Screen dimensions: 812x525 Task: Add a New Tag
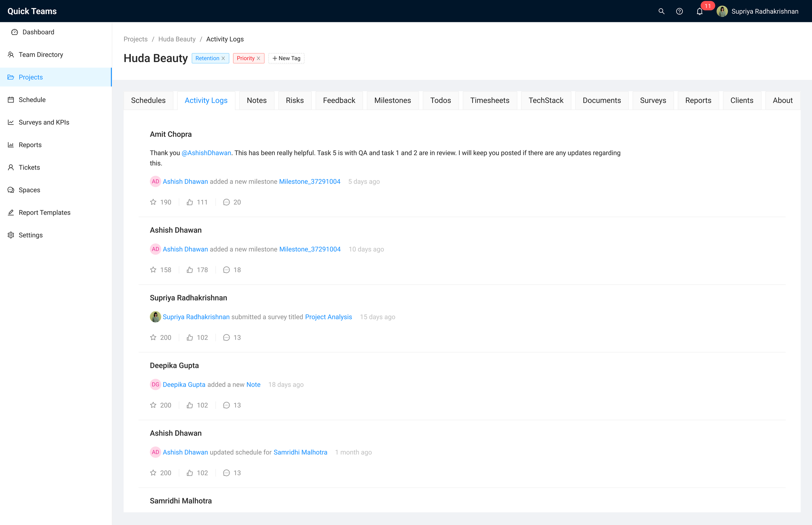click(x=286, y=58)
